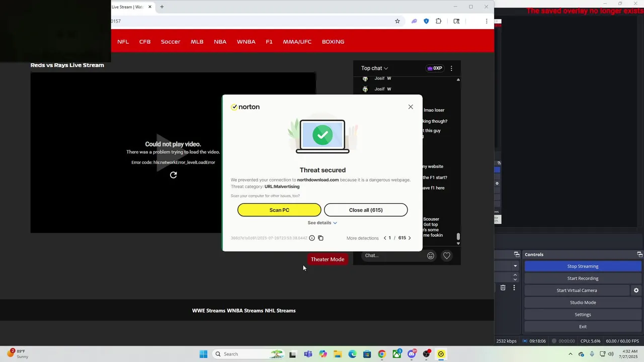Go to next Norton detection
The width and height of the screenshot is (644, 362).
pyautogui.click(x=410, y=238)
